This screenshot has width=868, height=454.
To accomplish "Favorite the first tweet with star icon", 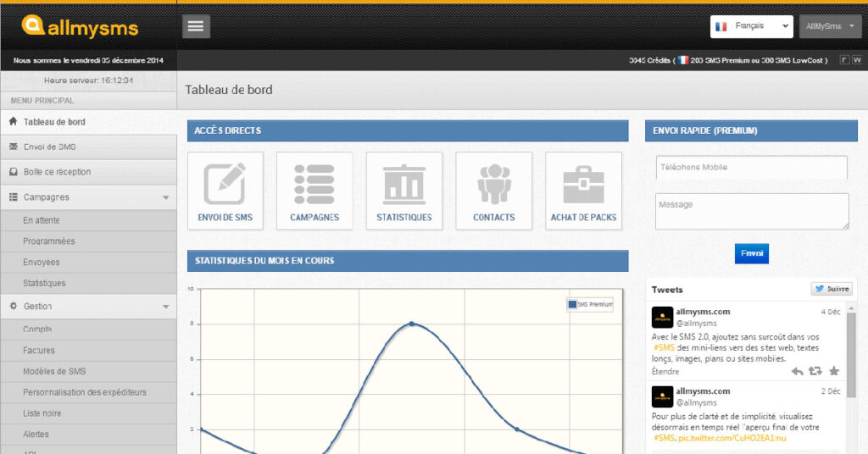I will [x=834, y=371].
